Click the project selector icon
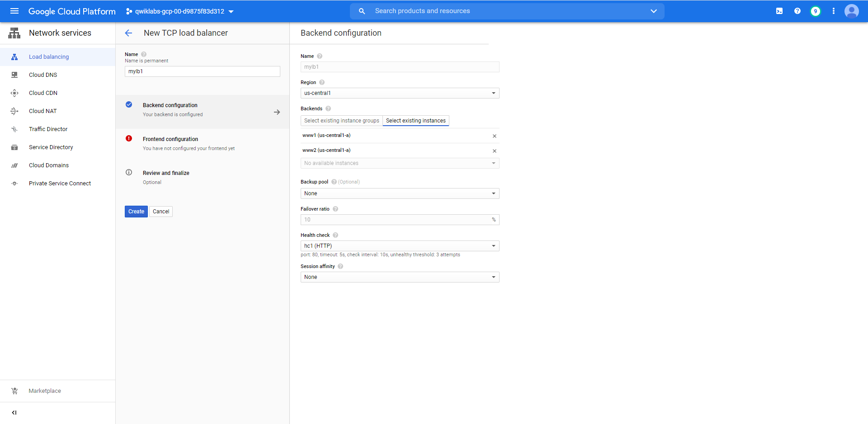The height and width of the screenshot is (424, 868). pyautogui.click(x=129, y=11)
